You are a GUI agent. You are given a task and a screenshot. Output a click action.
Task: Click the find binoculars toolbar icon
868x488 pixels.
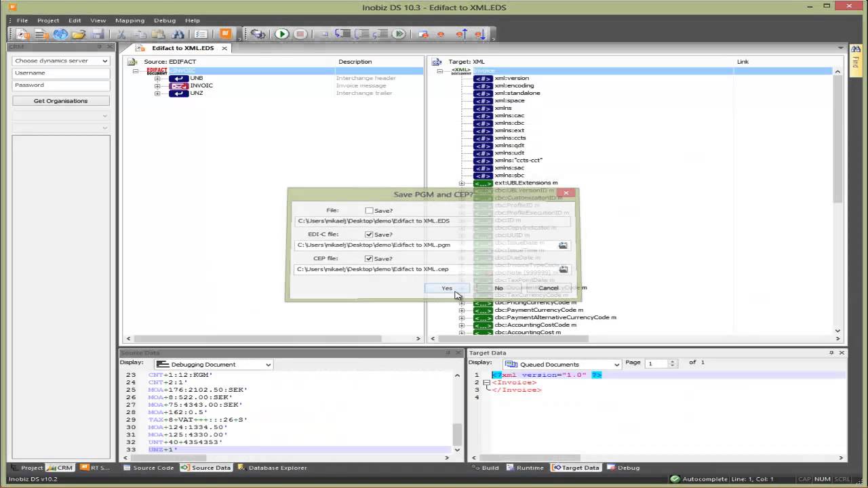178,34
